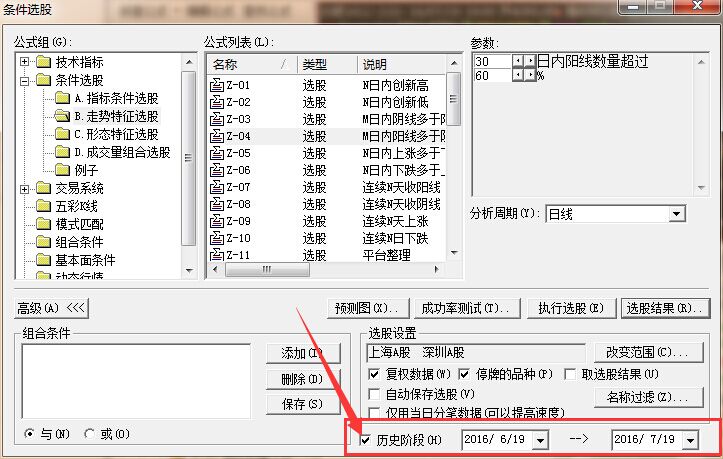This screenshot has height=459, width=723.
Task: Sort formula list by 说明 column
Action: point(401,65)
